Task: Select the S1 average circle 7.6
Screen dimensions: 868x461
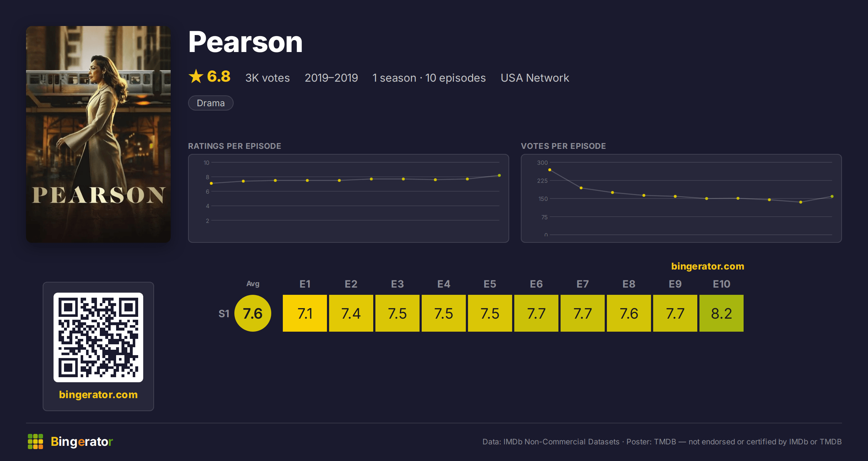Action: [x=253, y=313]
